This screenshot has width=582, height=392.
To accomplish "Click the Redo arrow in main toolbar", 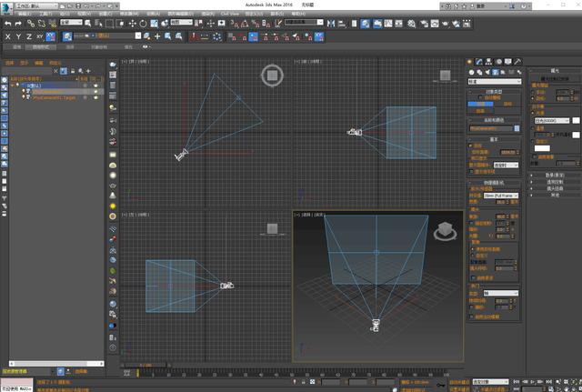I will tap(18, 24).
